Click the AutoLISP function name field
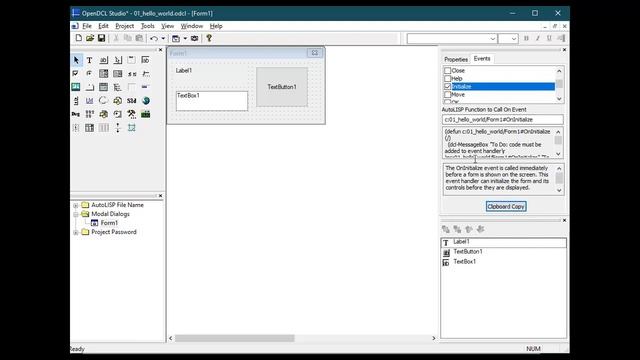640x360 pixels. (x=502, y=120)
